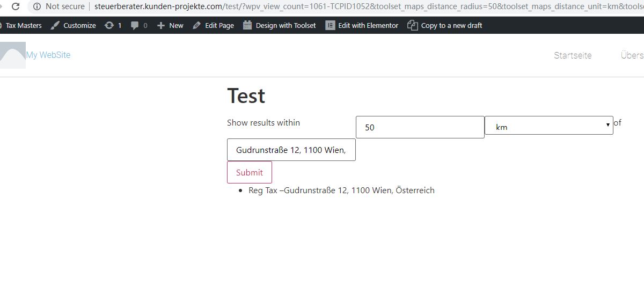The image size is (644, 286).
Task: Open Customize with the brush icon
Action: point(74,25)
